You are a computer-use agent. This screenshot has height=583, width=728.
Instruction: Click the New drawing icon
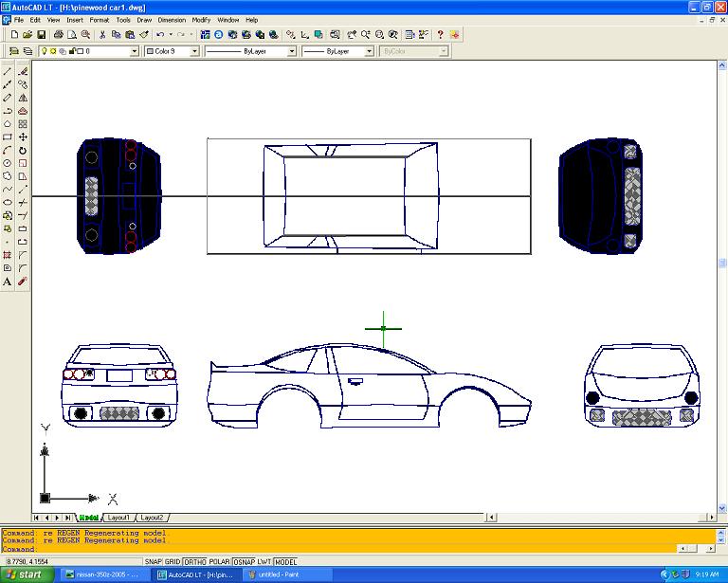point(14,34)
